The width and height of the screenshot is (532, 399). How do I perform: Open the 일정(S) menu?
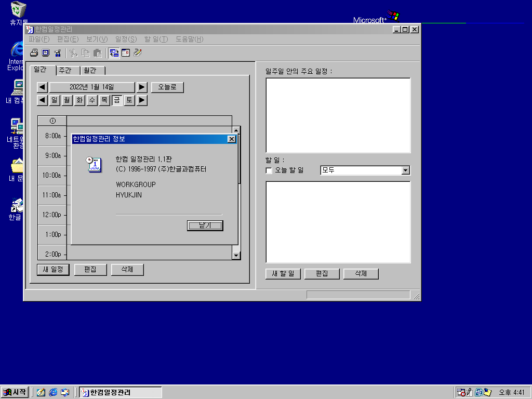tap(126, 39)
